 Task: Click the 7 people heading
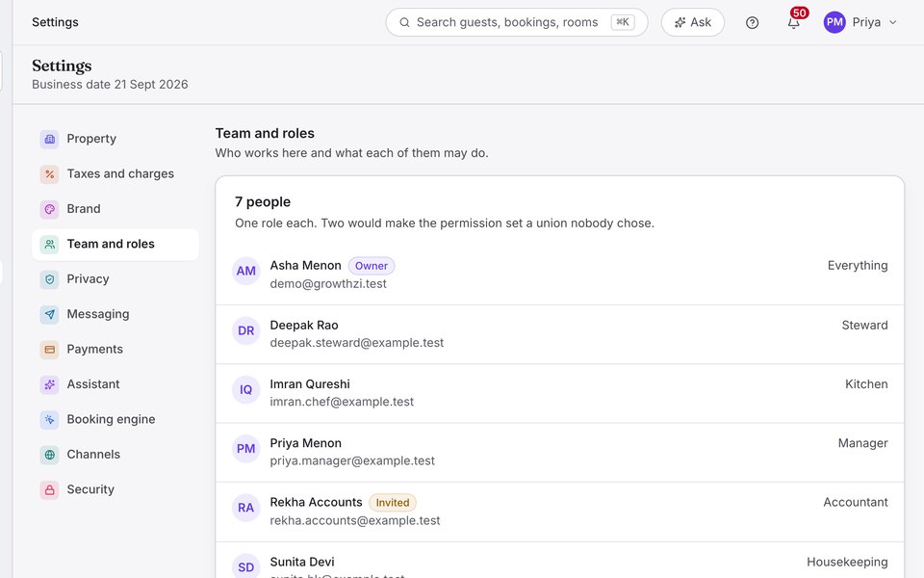[x=263, y=202]
